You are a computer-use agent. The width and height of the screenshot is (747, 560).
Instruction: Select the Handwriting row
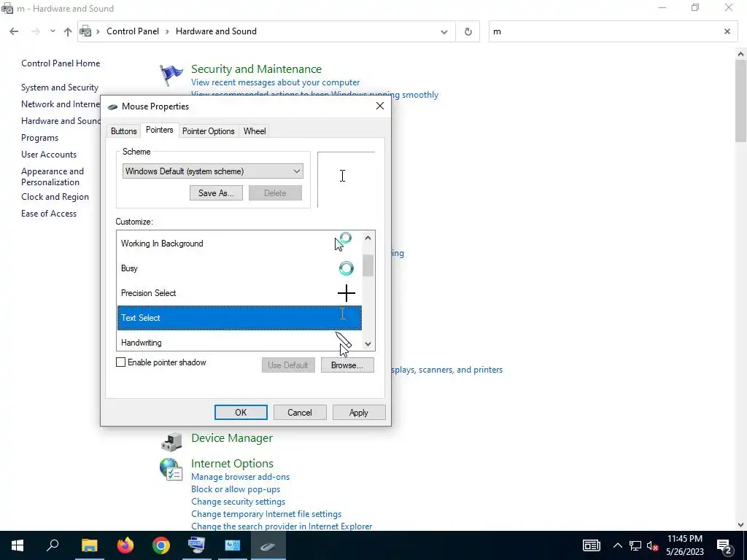(x=239, y=342)
